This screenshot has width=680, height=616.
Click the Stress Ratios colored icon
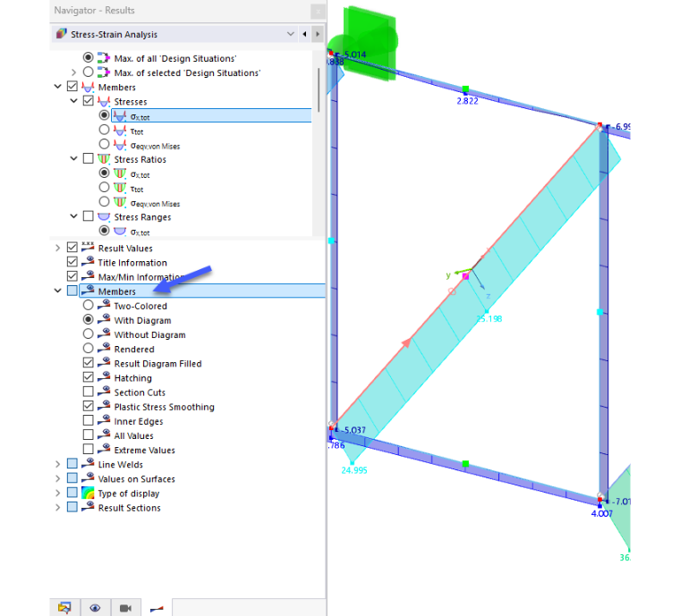[104, 159]
